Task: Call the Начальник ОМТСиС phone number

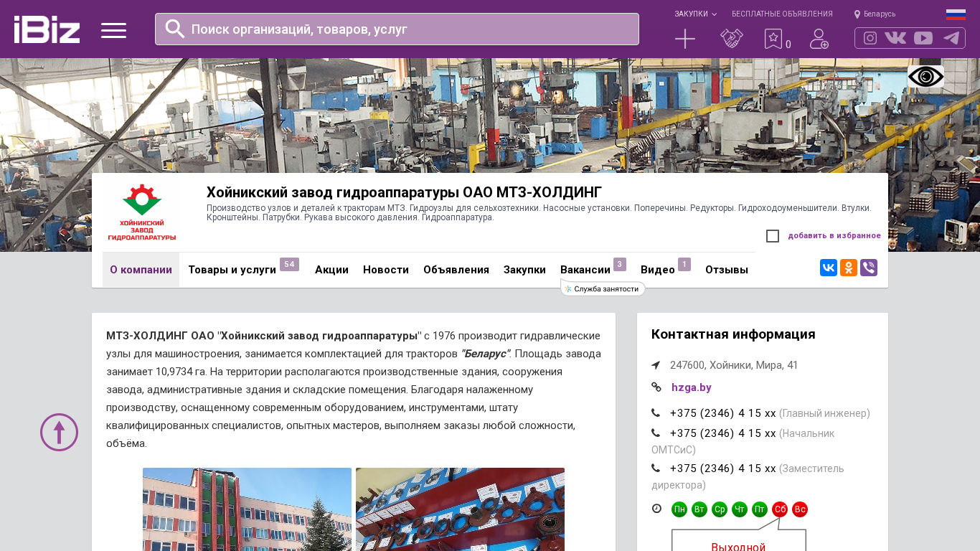Action: tap(723, 433)
